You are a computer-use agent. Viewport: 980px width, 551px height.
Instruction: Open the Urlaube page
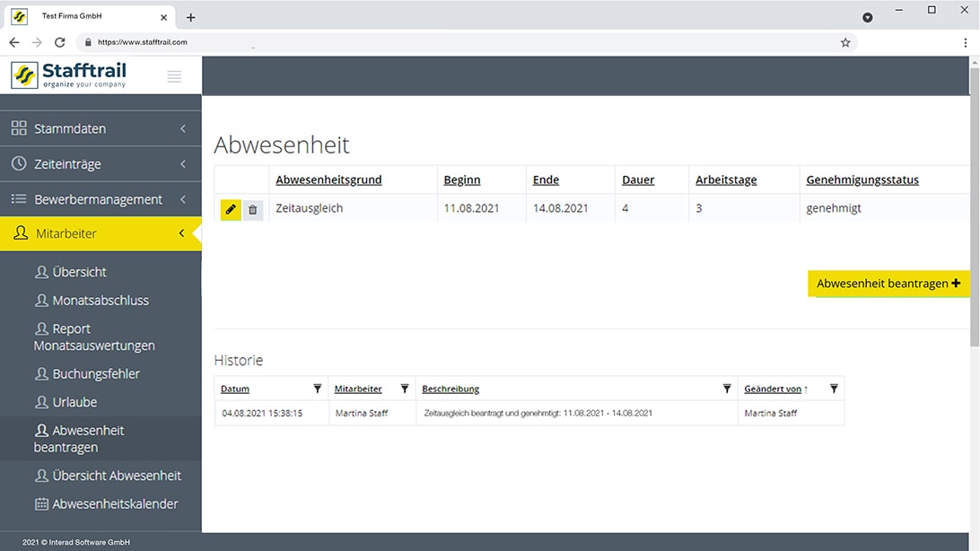(74, 402)
